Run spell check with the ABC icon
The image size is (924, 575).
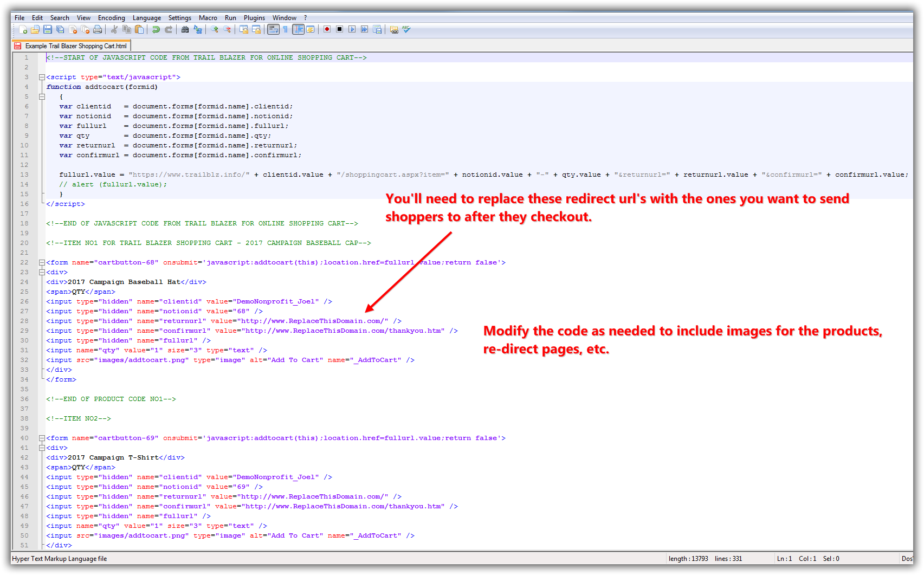[x=406, y=30]
